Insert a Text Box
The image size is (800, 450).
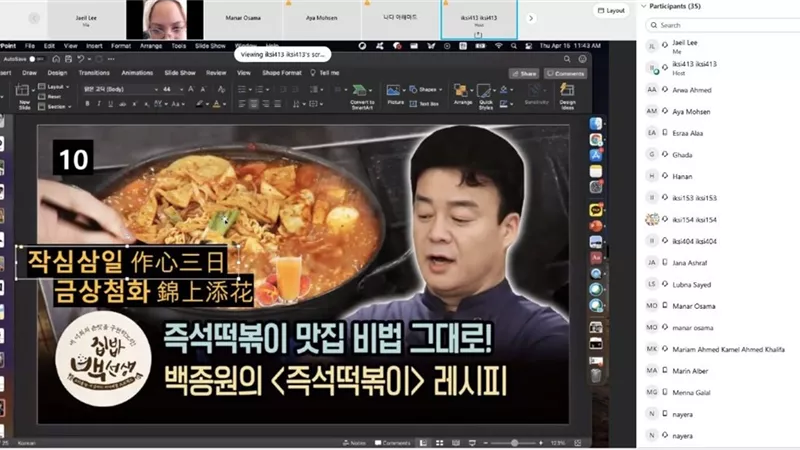(424, 104)
